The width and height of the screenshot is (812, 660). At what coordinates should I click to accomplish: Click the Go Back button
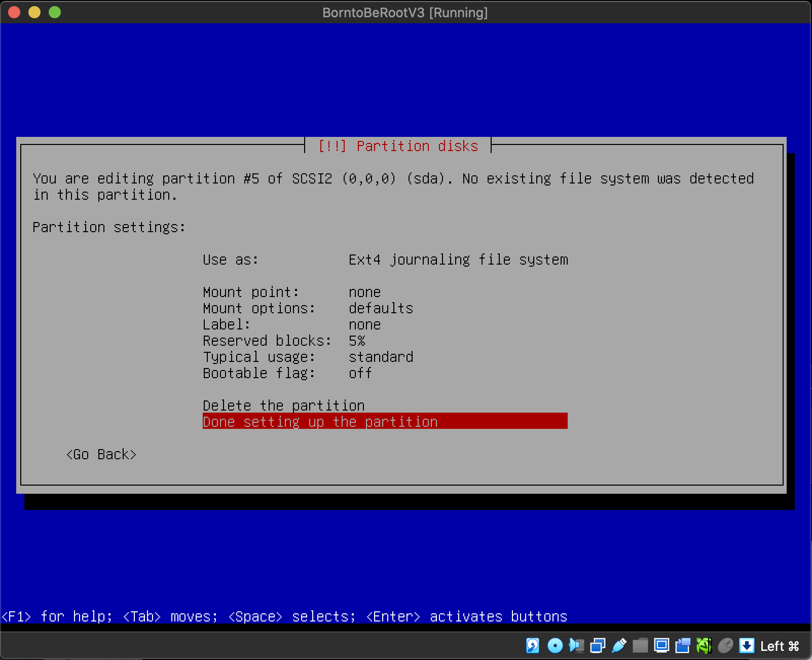pyautogui.click(x=101, y=454)
